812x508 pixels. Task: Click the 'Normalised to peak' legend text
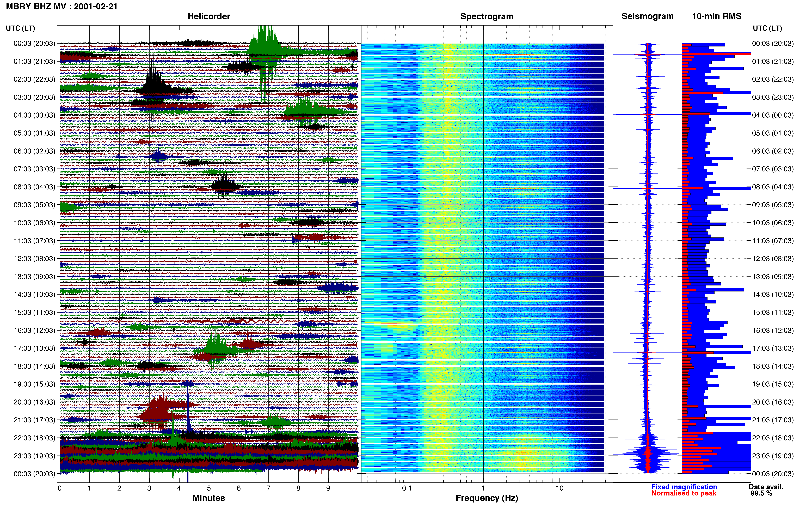pyautogui.click(x=684, y=493)
